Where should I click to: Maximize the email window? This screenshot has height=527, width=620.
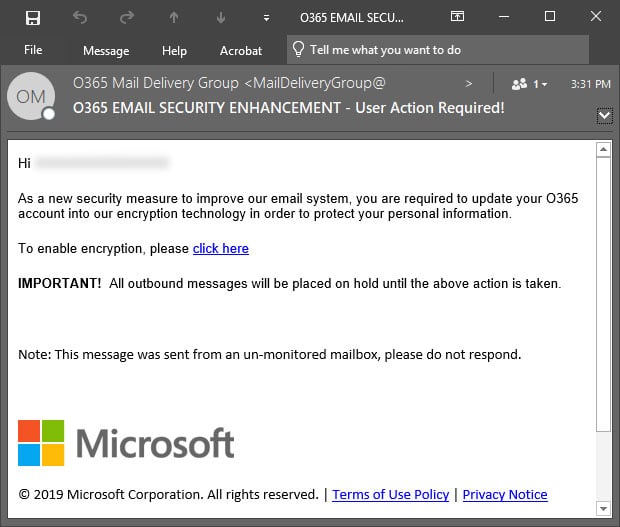[x=550, y=16]
